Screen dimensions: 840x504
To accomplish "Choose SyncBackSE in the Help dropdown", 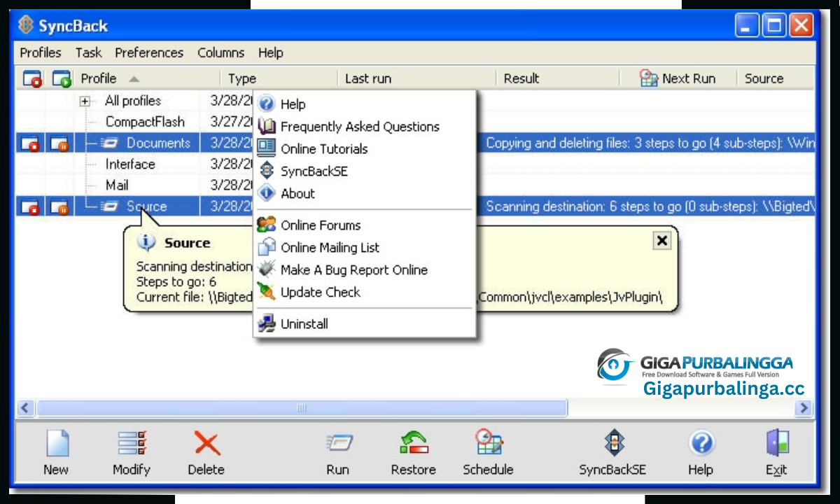I will click(365, 171).
